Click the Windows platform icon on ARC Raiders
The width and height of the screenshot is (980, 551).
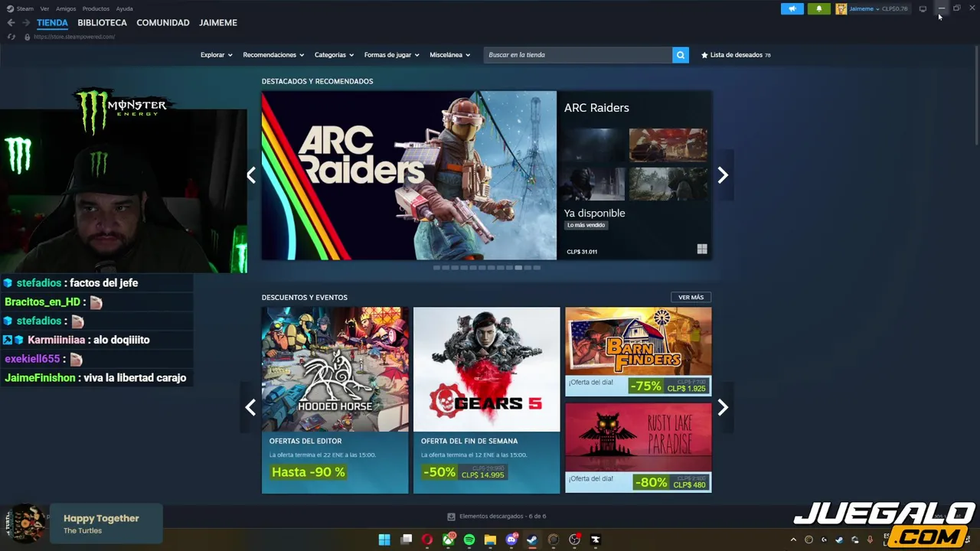pos(702,249)
